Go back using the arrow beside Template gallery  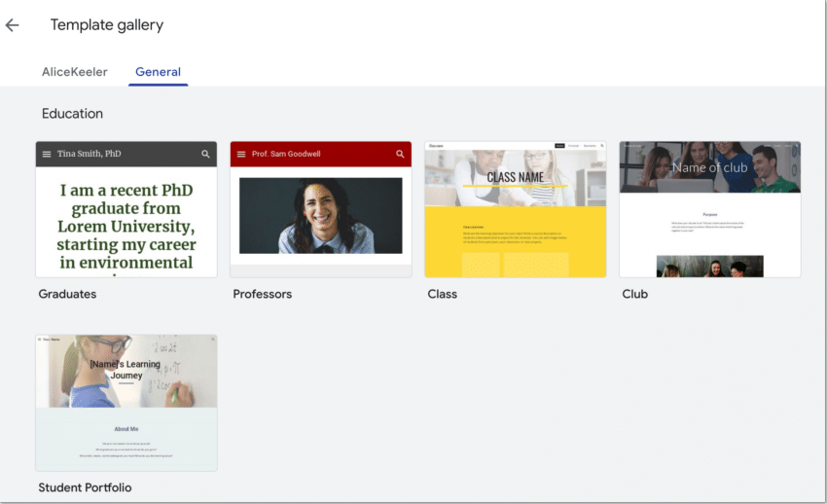coord(12,24)
